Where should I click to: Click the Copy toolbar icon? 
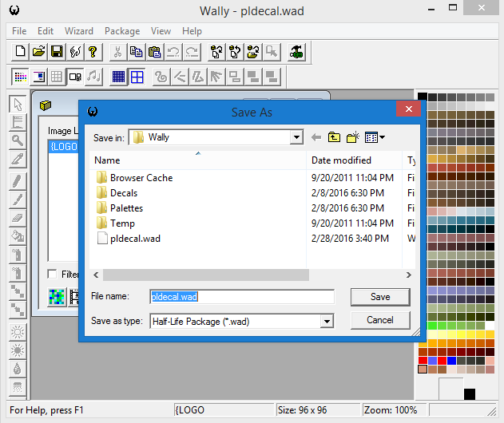137,52
